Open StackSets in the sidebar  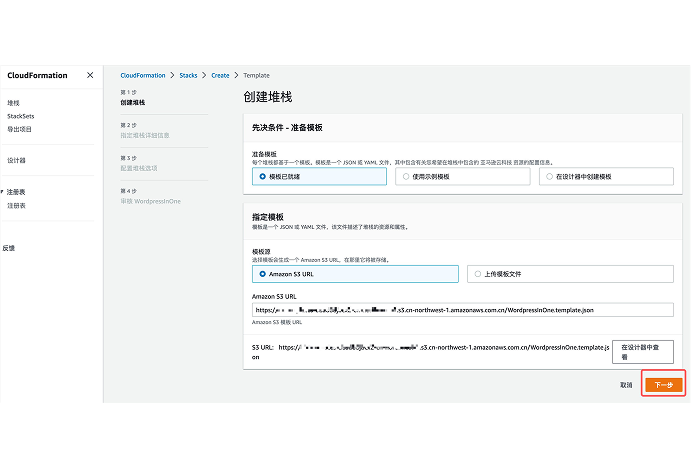pos(21,116)
